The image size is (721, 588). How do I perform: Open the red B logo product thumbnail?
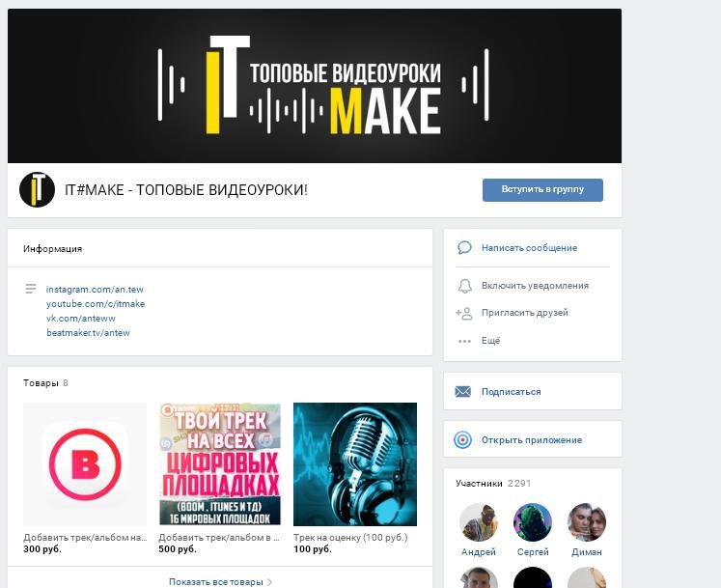point(85,464)
